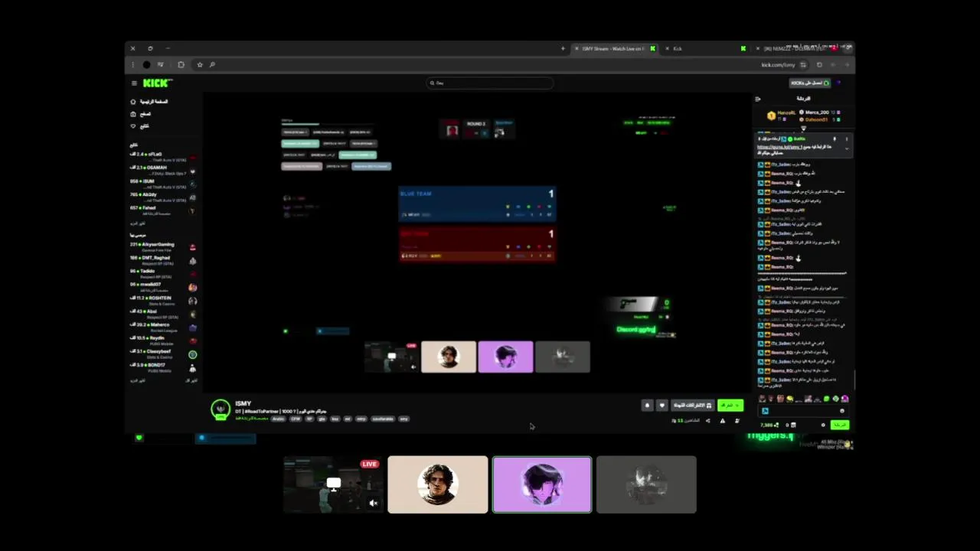Select the Arabic stream tag
The height and width of the screenshot is (551, 980).
[x=279, y=419]
